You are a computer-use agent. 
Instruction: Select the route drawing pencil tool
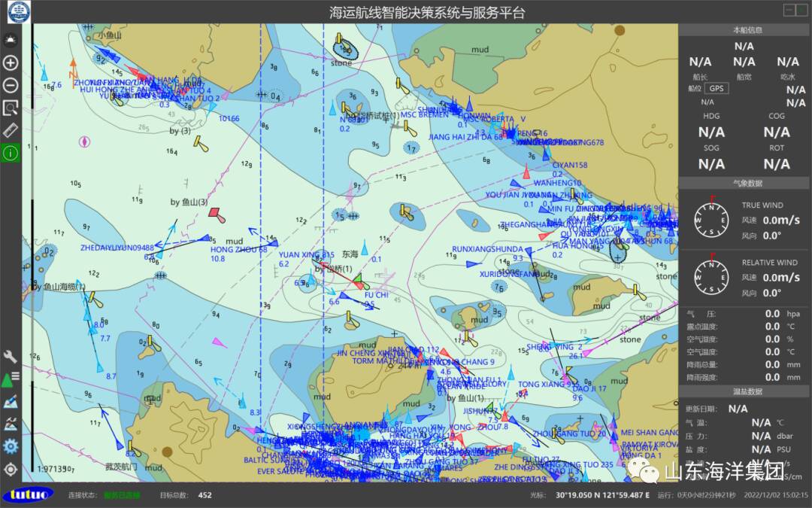coord(11,401)
